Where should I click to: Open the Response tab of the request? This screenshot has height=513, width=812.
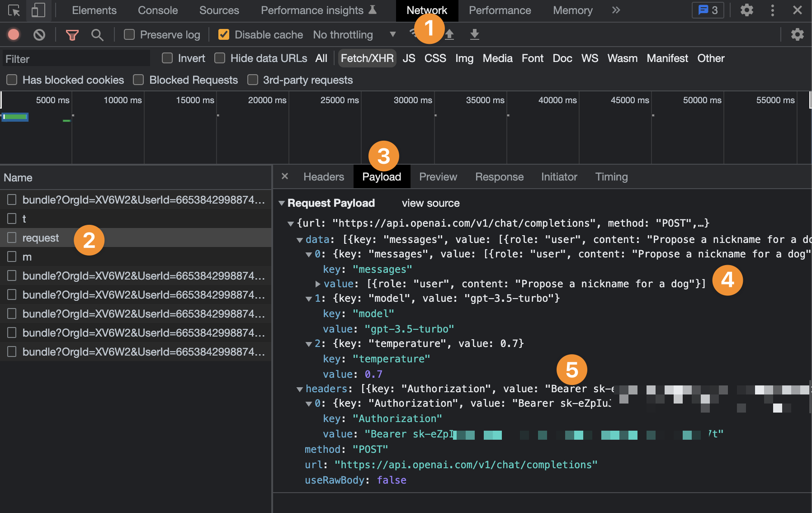pyautogui.click(x=499, y=177)
